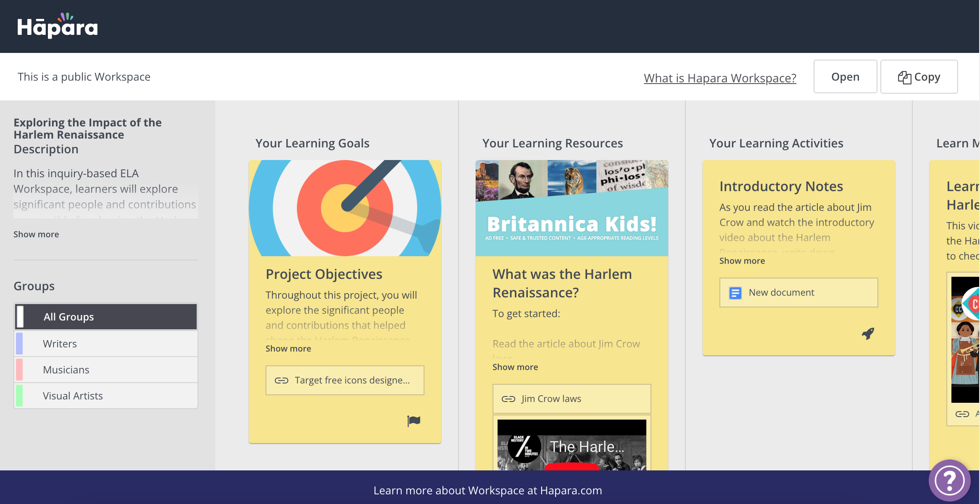This screenshot has width=980, height=504.
Task: Click the Hapara logo
Action: [x=58, y=26]
